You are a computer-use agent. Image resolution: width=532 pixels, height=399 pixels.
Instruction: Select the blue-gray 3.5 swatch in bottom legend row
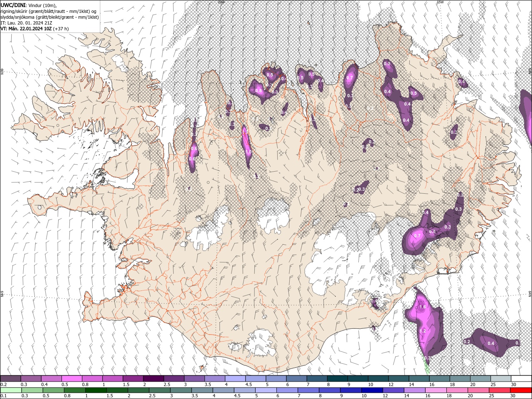click(202, 390)
